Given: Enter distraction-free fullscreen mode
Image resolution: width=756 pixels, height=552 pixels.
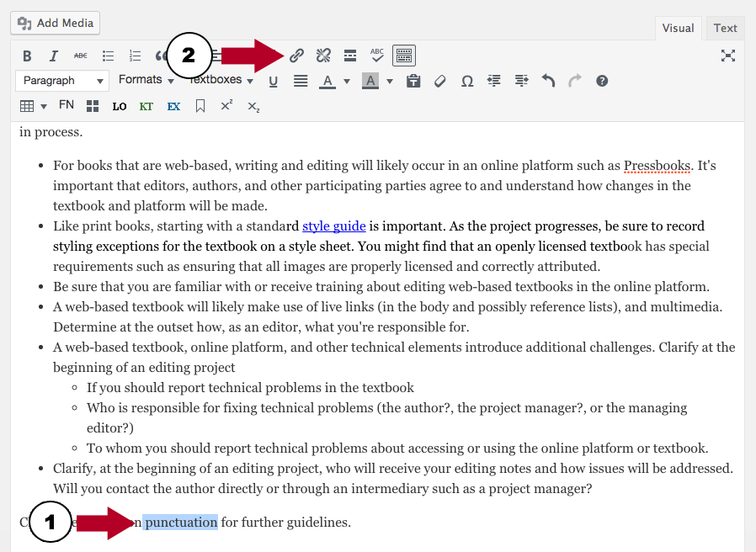Looking at the screenshot, I should 728,56.
